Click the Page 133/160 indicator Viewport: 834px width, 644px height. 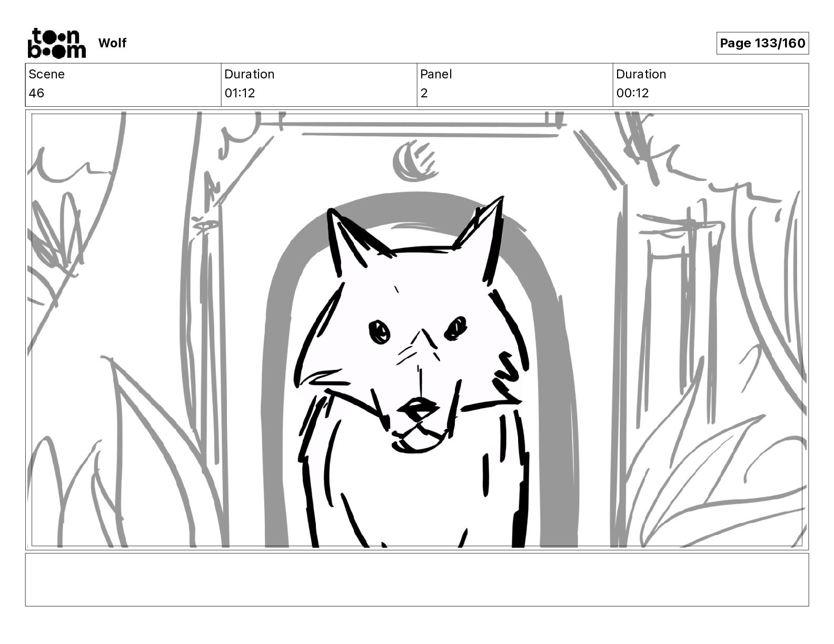[x=762, y=43]
